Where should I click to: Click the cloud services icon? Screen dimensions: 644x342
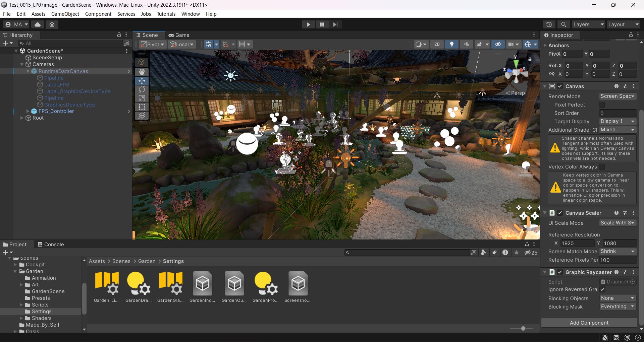point(38,24)
